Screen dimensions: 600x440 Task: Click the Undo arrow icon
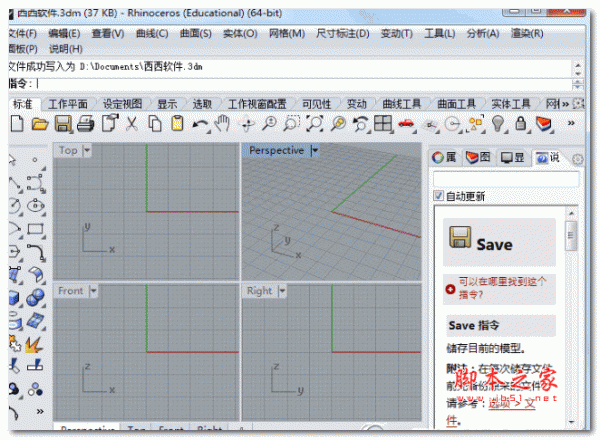(x=200, y=124)
